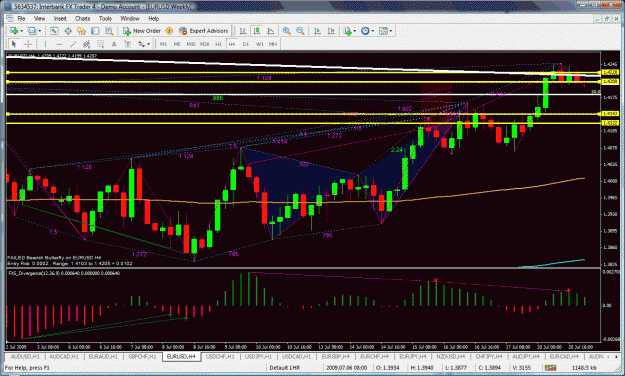Expand the Arrows tool dropdown arrow
The height and width of the screenshot is (376, 625).
click(x=148, y=44)
